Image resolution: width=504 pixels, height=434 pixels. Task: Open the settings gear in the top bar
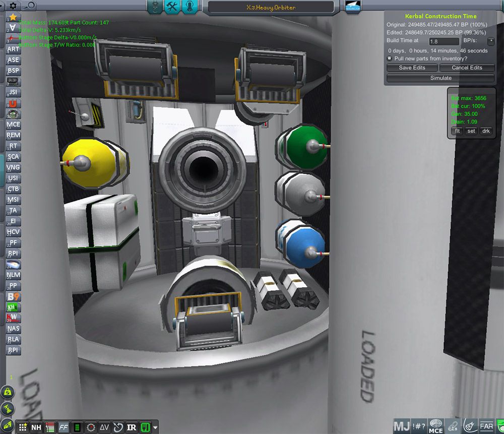13,5
